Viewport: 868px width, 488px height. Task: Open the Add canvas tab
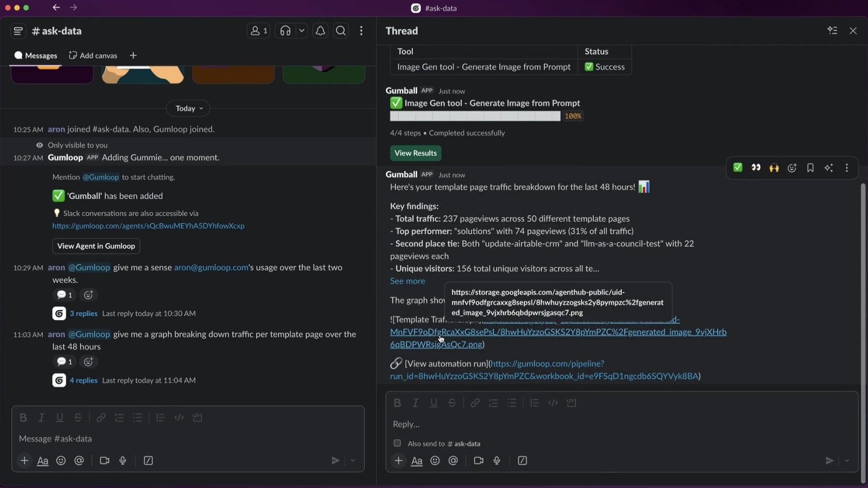point(93,55)
